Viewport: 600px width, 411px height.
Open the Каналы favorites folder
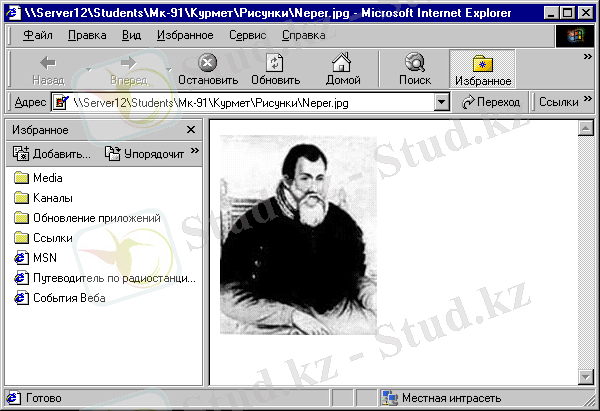43,198
